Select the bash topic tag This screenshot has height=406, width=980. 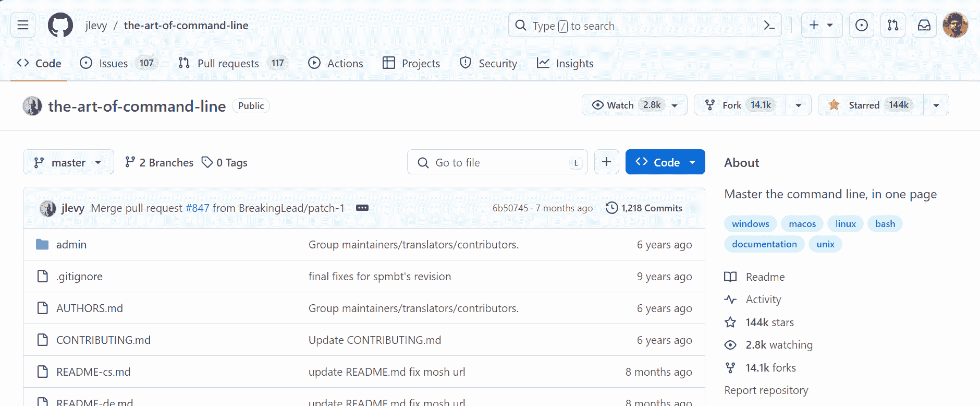885,224
